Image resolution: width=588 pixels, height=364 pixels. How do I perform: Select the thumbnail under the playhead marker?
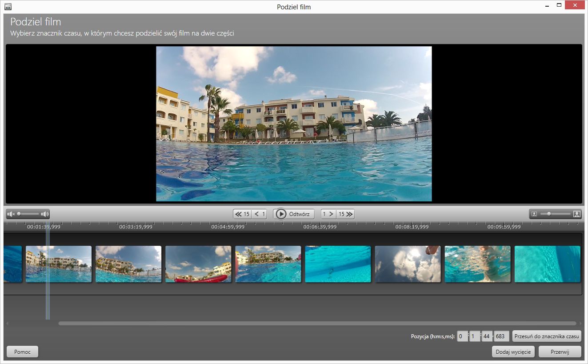click(59, 264)
